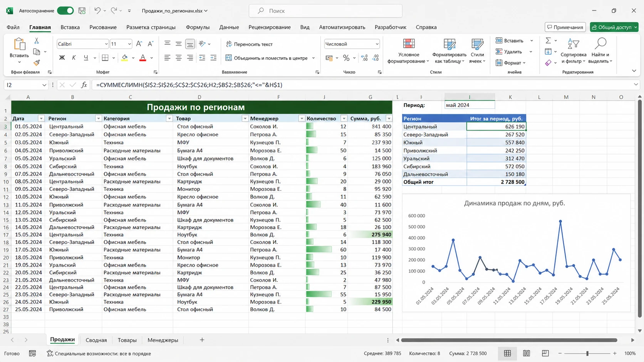Toggle the Autosave switch

coord(65,11)
